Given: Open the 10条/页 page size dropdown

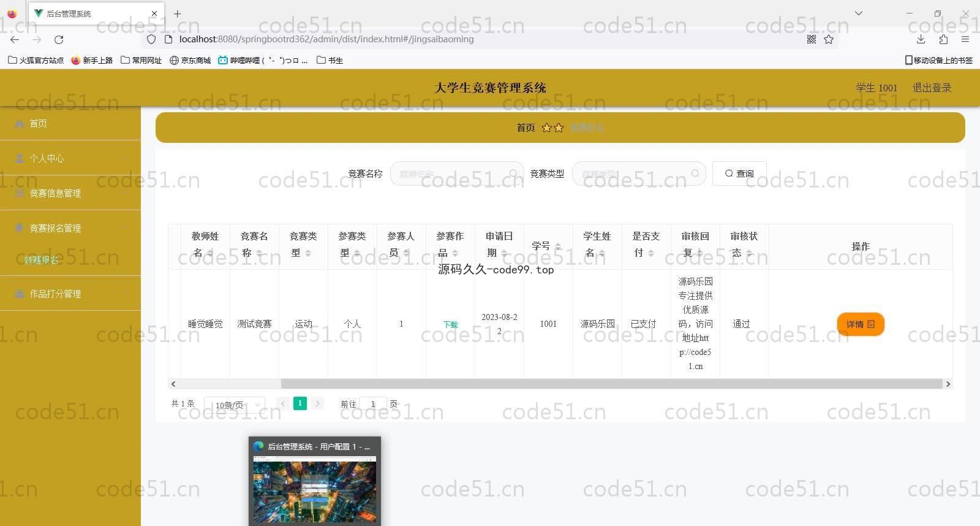Looking at the screenshot, I should pos(235,405).
